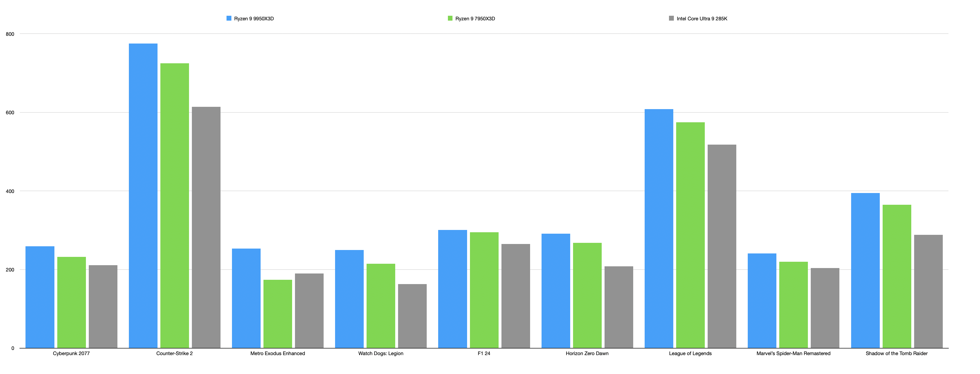980x374 pixels.
Task: Click the green Horizon Zero Dawn bar
Action: coord(587,295)
